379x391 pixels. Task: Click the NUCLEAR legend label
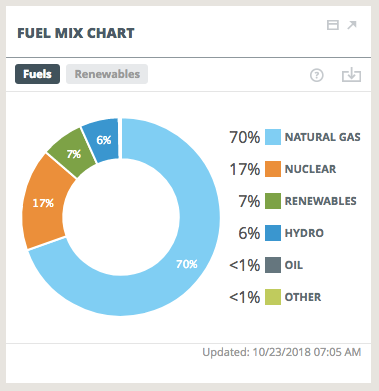[x=310, y=169]
